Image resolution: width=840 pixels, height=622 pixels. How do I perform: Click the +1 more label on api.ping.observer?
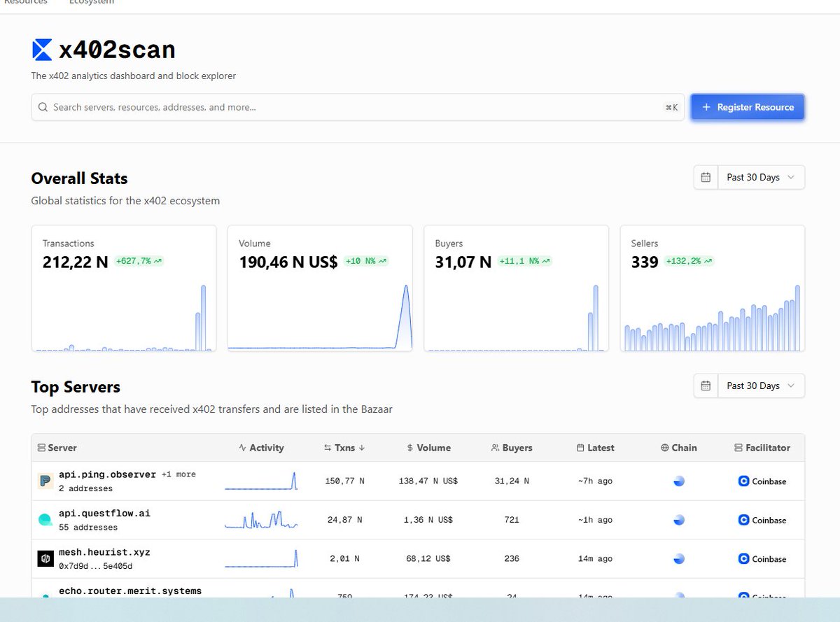(178, 474)
